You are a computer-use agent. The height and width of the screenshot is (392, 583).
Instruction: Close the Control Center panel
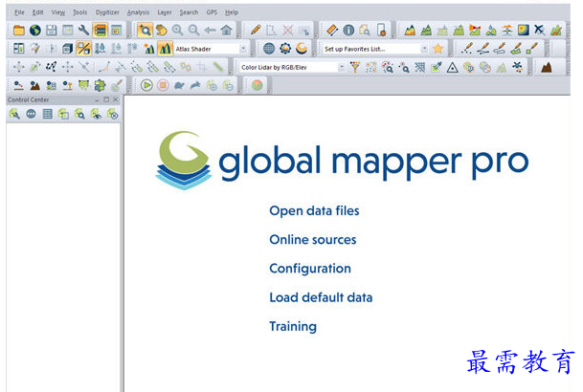[x=116, y=99]
